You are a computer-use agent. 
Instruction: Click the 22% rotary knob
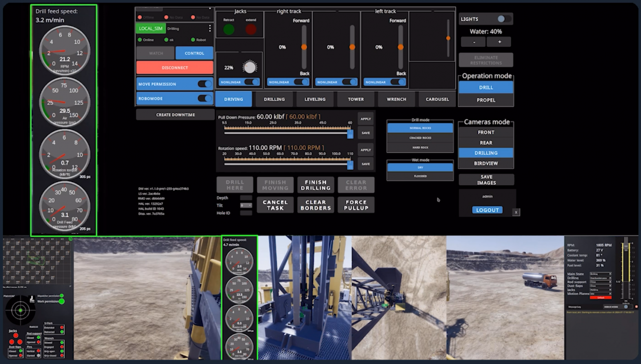tap(249, 67)
